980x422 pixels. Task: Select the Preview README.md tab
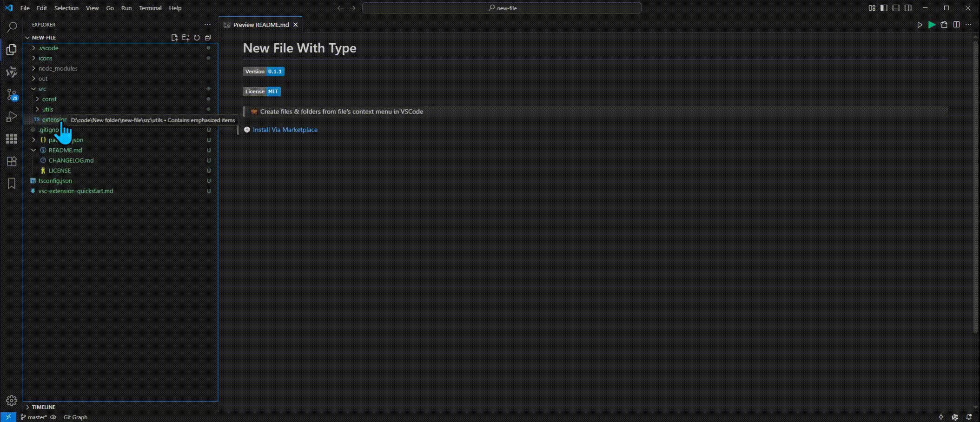[260, 25]
